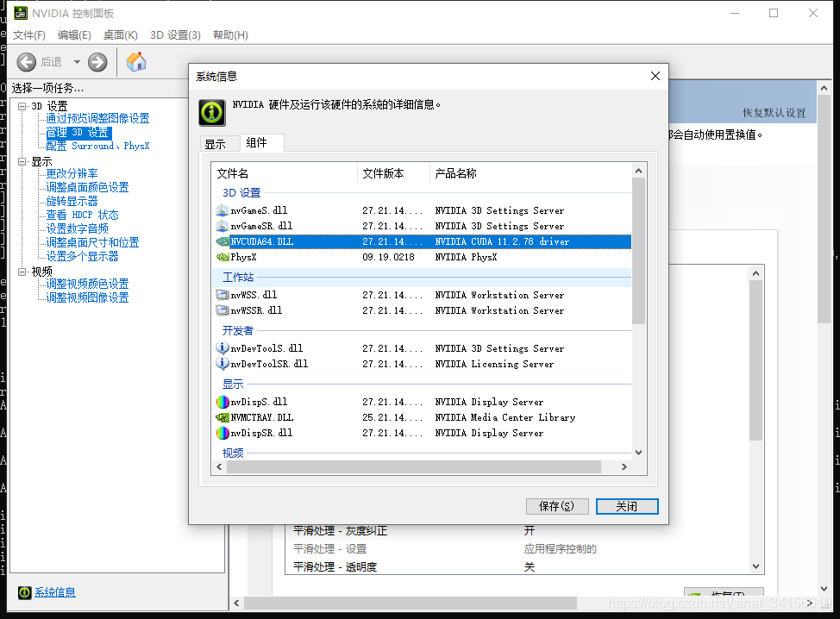Click the PhysX component icon

pyautogui.click(x=221, y=257)
